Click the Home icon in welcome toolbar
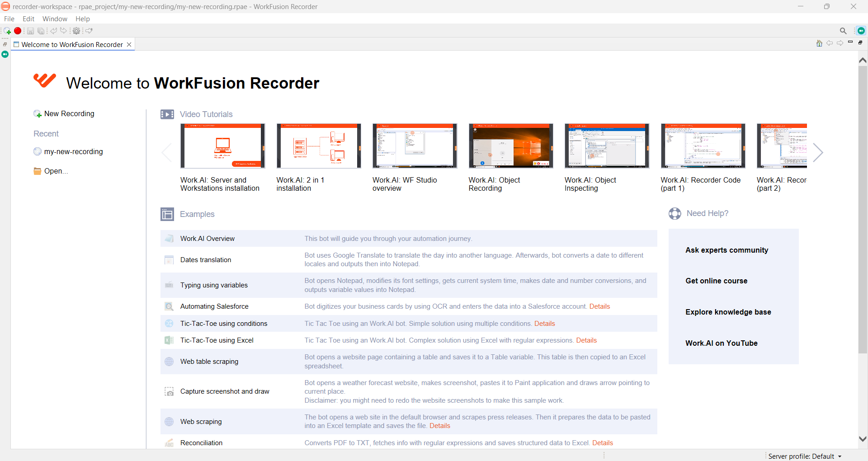Viewport: 868px width, 461px height. (x=819, y=43)
